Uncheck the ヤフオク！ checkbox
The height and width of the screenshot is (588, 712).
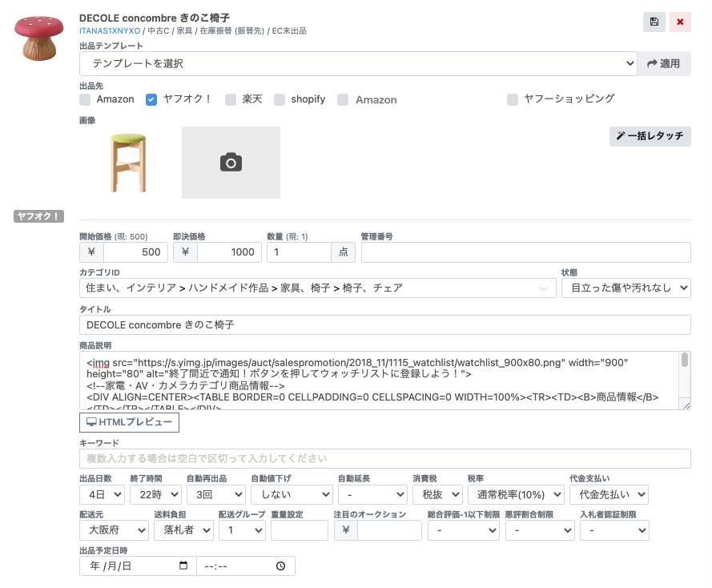coord(151,99)
